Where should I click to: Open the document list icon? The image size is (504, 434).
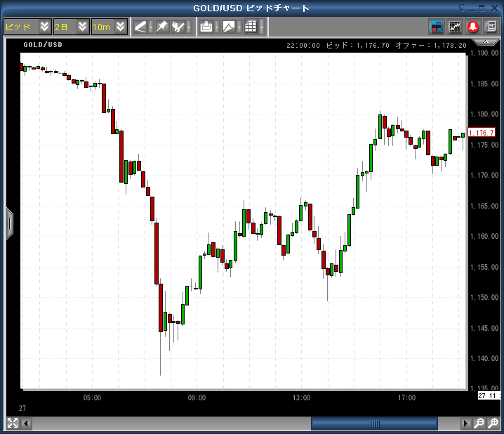[491, 27]
